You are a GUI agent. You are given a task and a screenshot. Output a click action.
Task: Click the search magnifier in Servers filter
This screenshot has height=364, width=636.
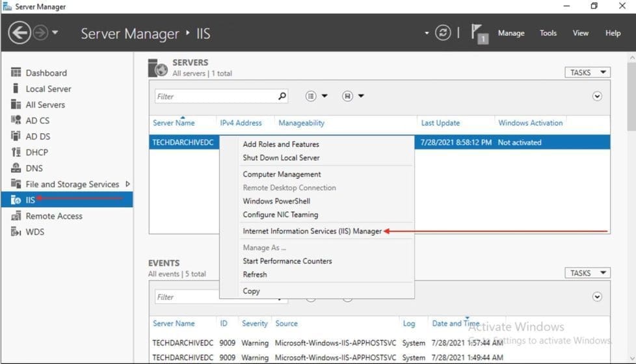(282, 96)
